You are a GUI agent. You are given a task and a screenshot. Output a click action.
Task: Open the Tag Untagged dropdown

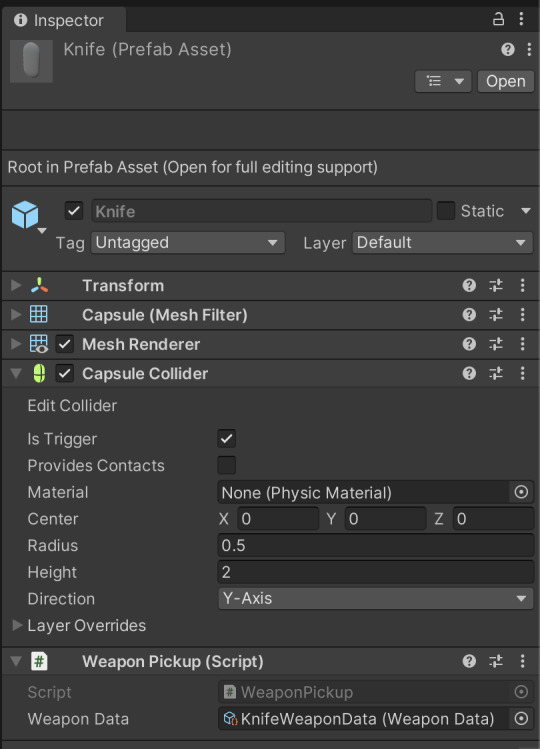coord(188,243)
